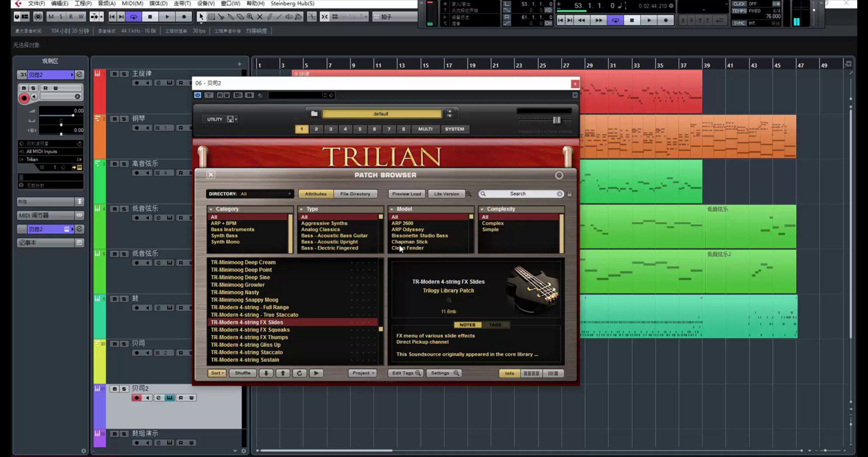Click the round icon at Patch Browser top right
Viewport: 868px width, 457px height.
pos(559,175)
